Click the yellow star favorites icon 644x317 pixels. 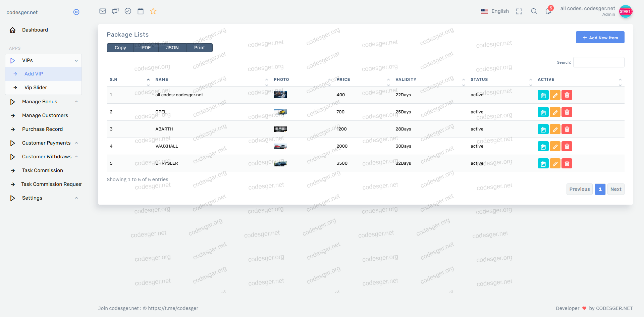[153, 11]
